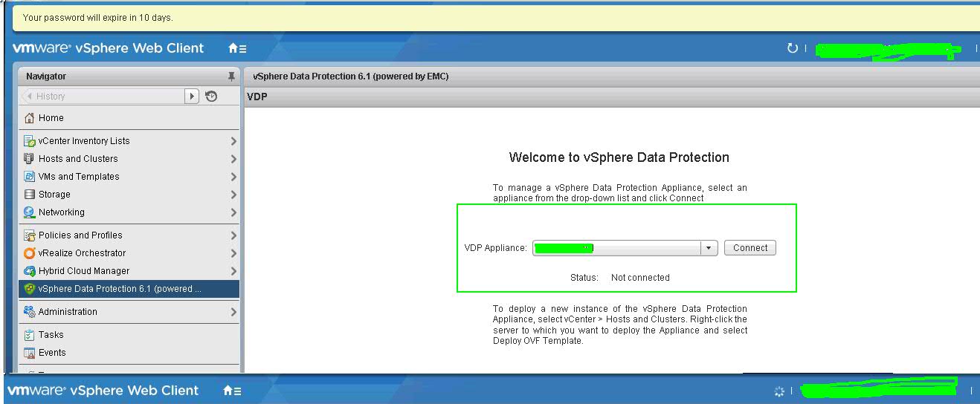Click the VMware logo in top header
This screenshot has width=980, height=404.
coord(42,48)
